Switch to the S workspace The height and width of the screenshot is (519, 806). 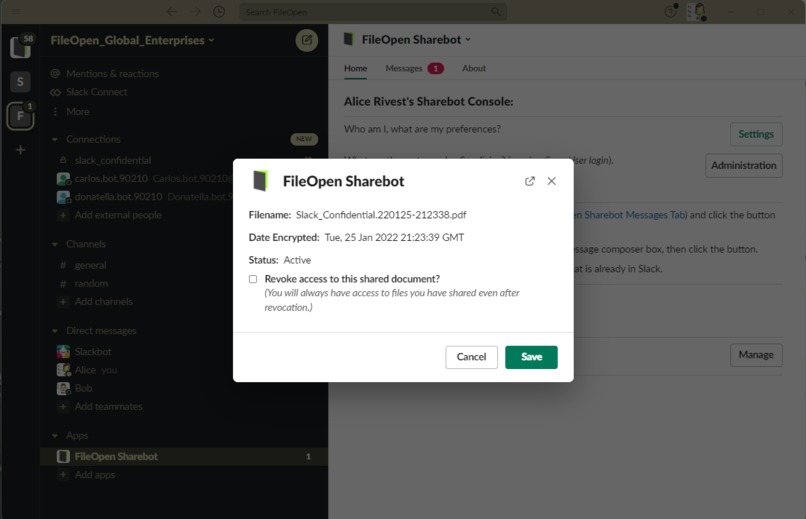click(20, 82)
